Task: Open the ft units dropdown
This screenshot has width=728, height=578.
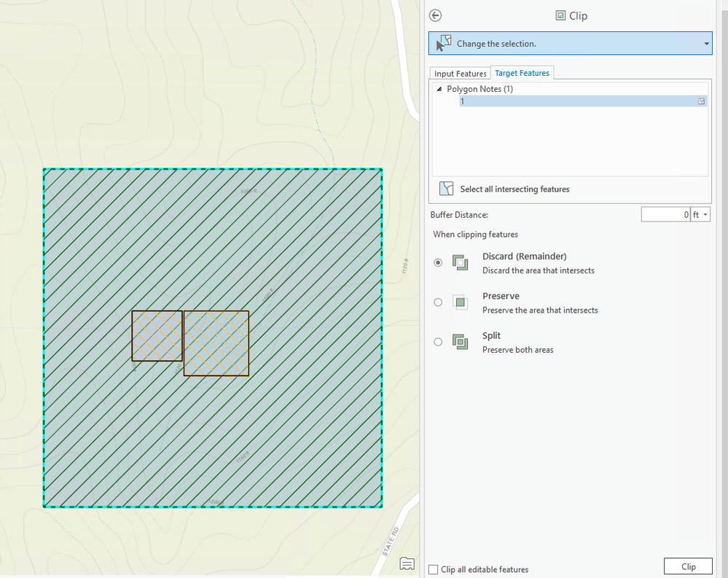Action: click(x=700, y=214)
